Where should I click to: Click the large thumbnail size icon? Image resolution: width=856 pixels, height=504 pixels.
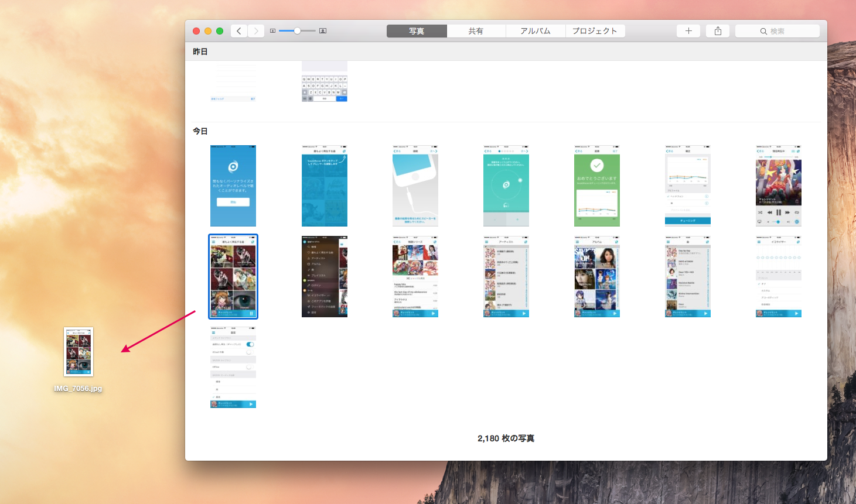323,31
